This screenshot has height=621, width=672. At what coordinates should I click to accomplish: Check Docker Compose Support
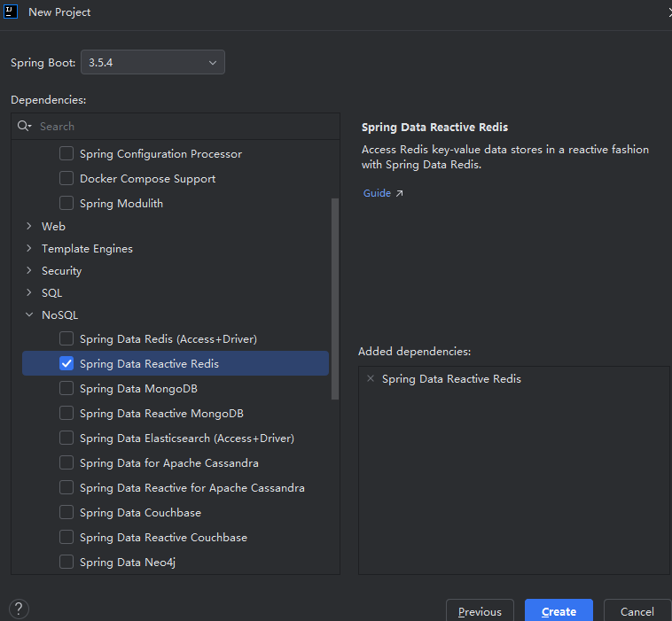(x=66, y=178)
